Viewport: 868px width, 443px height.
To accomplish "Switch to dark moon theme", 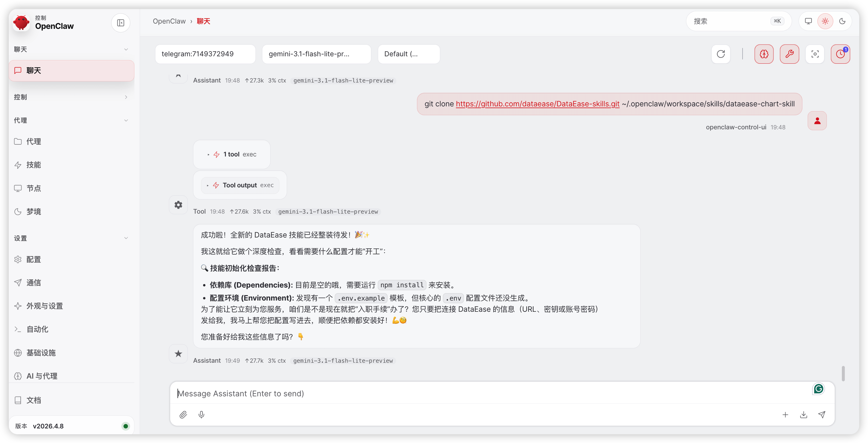I will point(842,21).
